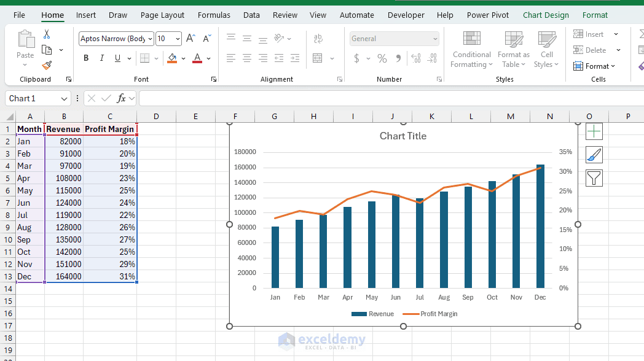Apply the Accounting dollar format

click(356, 58)
